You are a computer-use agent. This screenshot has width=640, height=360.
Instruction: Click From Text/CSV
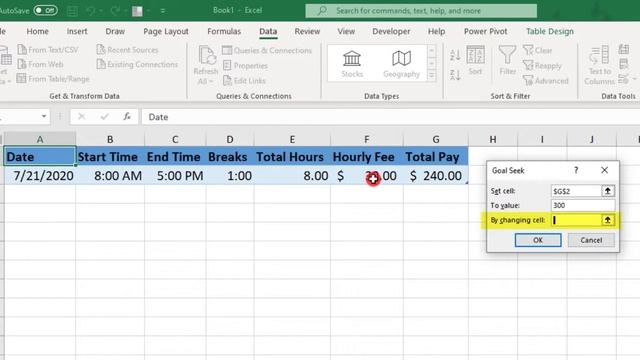coord(48,50)
